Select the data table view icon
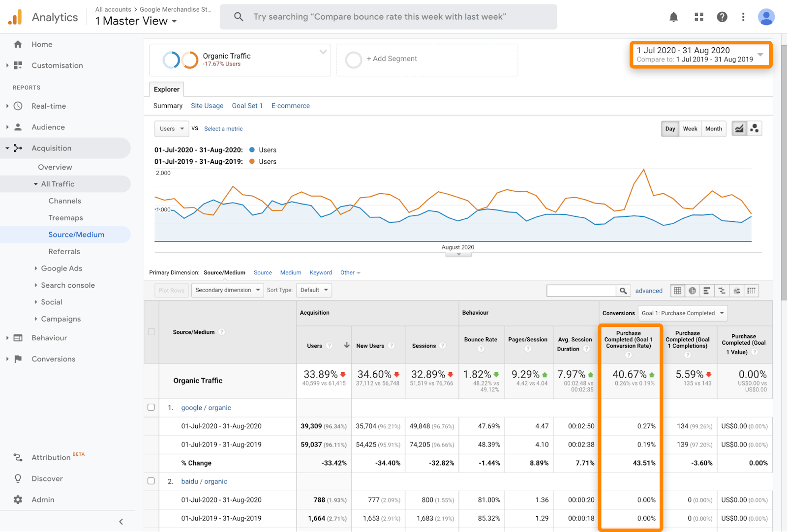Image resolution: width=787 pixels, height=532 pixels. pyautogui.click(x=677, y=291)
